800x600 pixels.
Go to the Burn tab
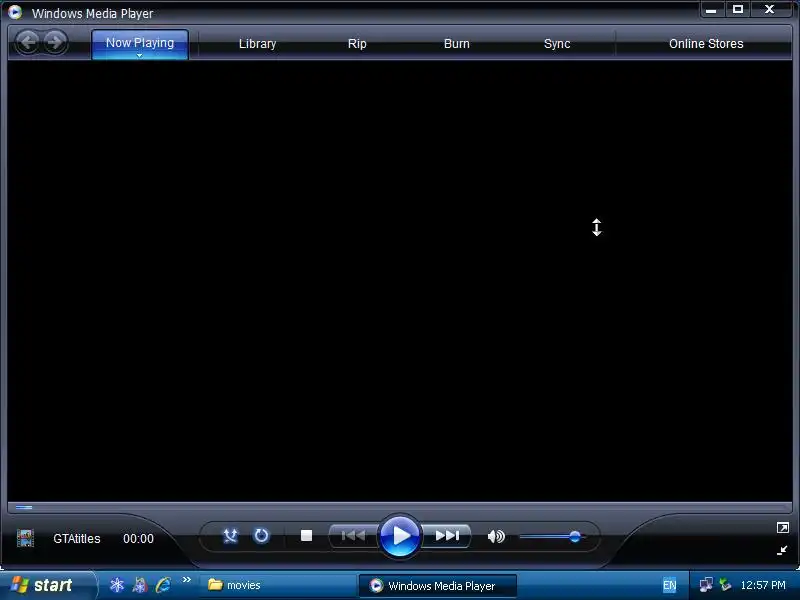pyautogui.click(x=457, y=44)
